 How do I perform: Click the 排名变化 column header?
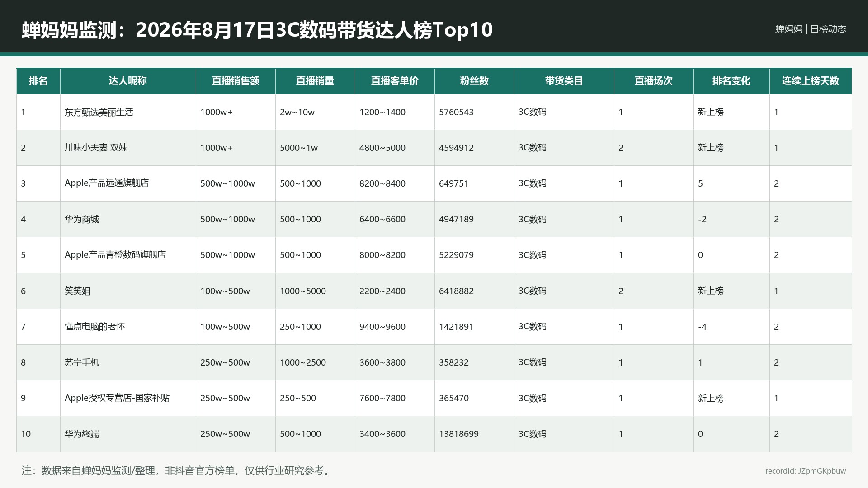click(731, 81)
